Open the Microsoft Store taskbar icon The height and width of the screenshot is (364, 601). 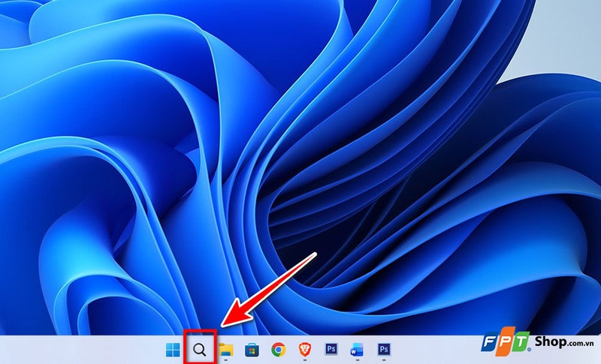point(252,350)
